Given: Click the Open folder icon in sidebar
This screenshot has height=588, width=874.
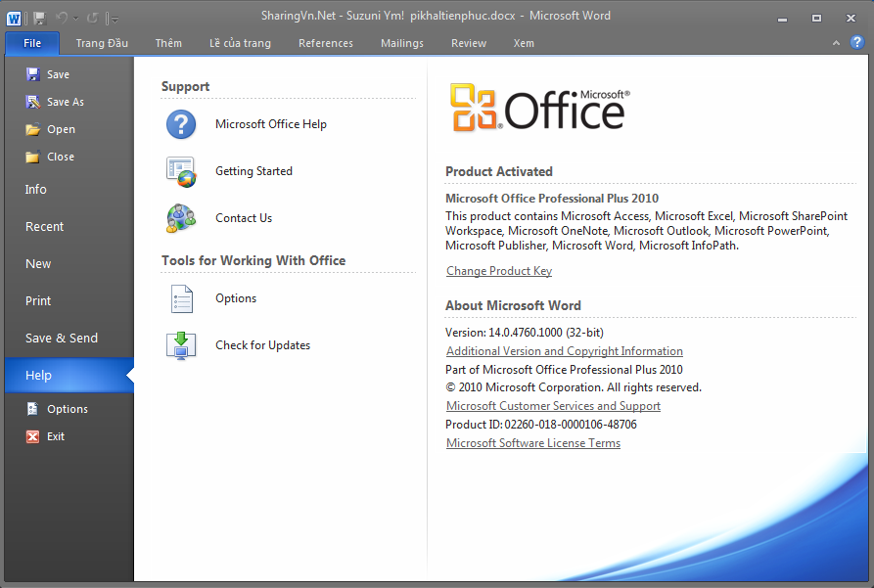Looking at the screenshot, I should coord(33,129).
